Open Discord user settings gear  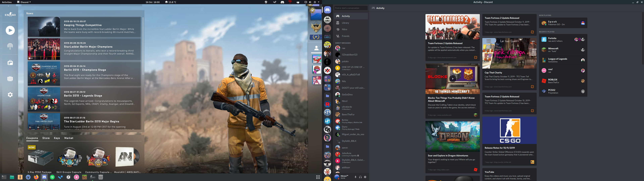(365, 177)
